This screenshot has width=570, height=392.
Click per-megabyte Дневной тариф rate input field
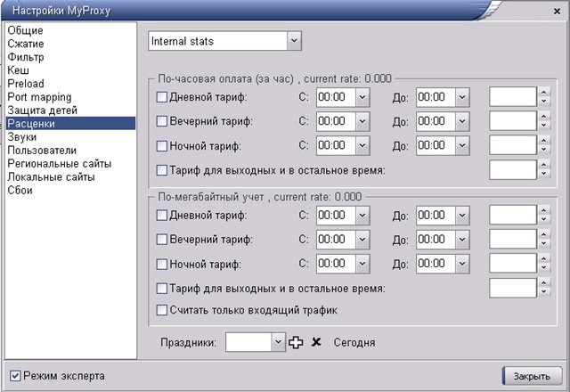click(513, 215)
